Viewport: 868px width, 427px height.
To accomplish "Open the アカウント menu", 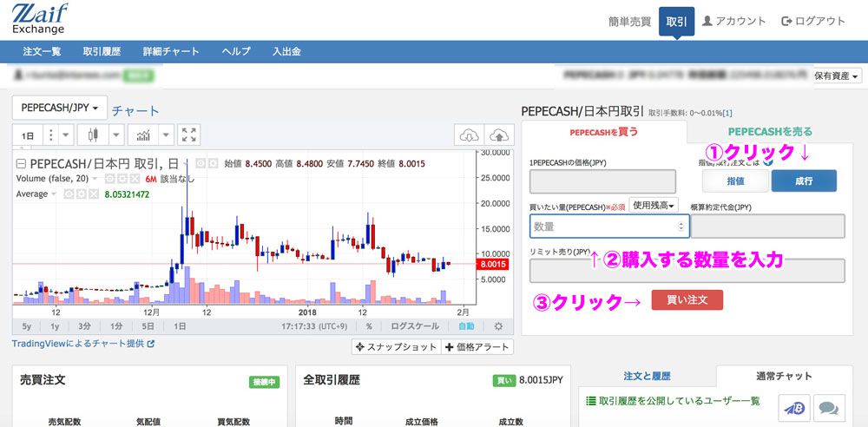I will [734, 21].
